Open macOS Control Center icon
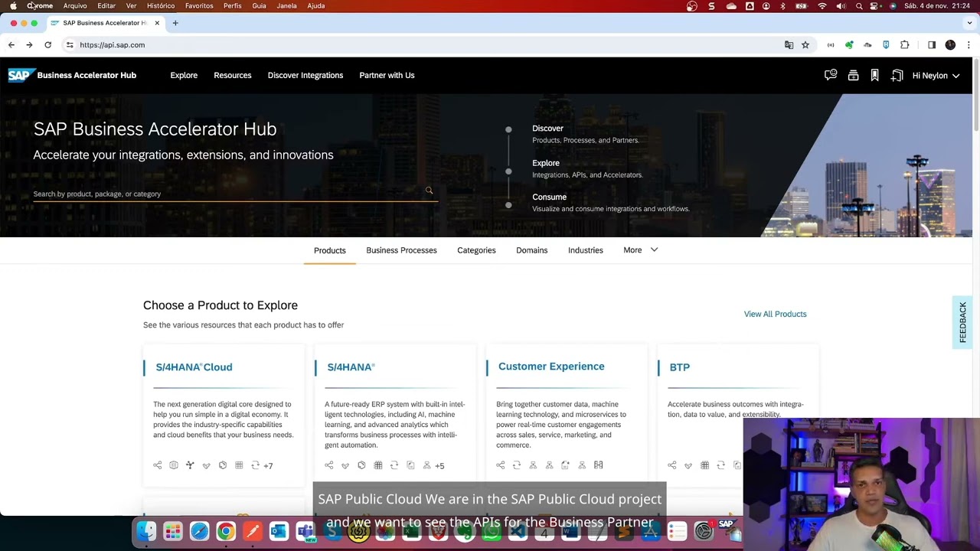 tap(875, 6)
